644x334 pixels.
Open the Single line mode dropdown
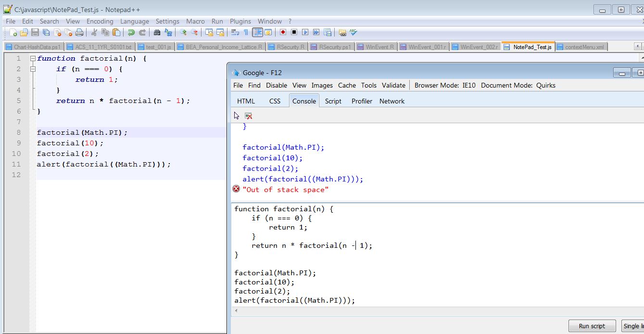pyautogui.click(x=635, y=326)
